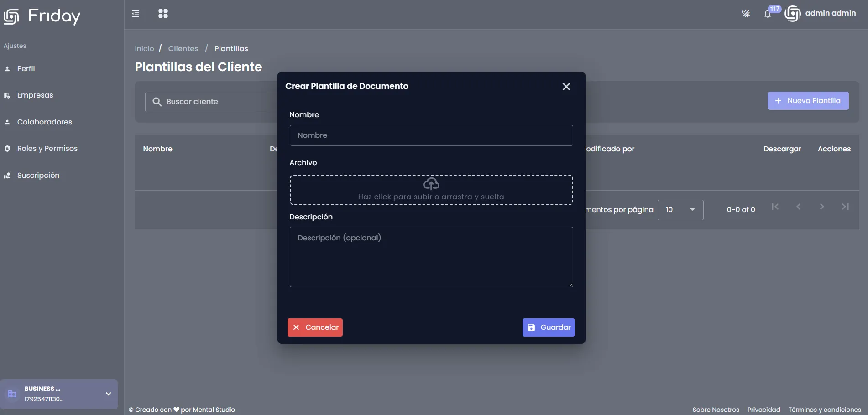868x415 pixels.
Task: Click the Clientes breadcrumb link
Action: click(183, 48)
